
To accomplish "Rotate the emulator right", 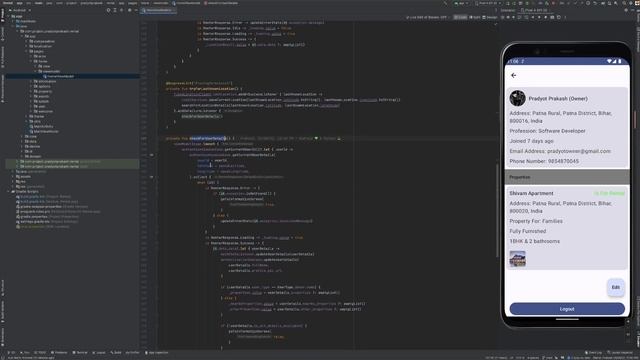I will (x=526, y=18).
